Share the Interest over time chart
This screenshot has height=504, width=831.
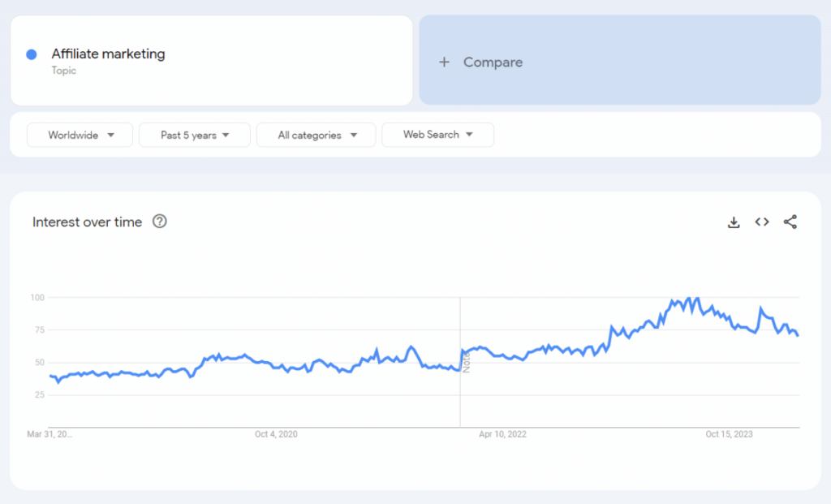click(790, 222)
